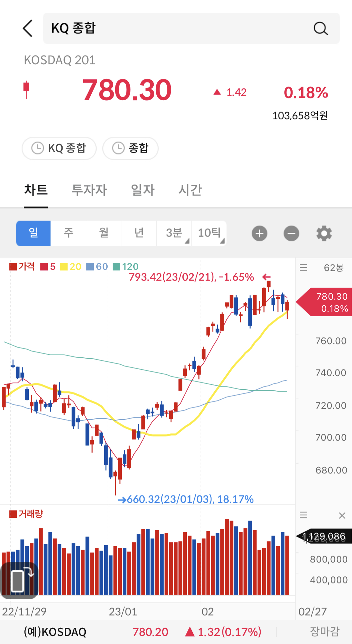Tap the 760.00 price axis label
The image size is (352, 644).
pos(331,341)
